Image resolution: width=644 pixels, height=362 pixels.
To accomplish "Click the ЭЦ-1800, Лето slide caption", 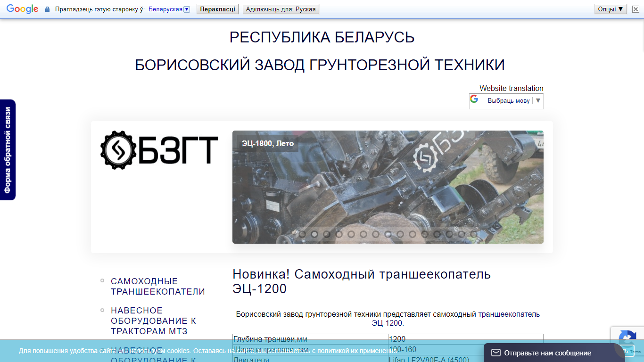I will [268, 143].
